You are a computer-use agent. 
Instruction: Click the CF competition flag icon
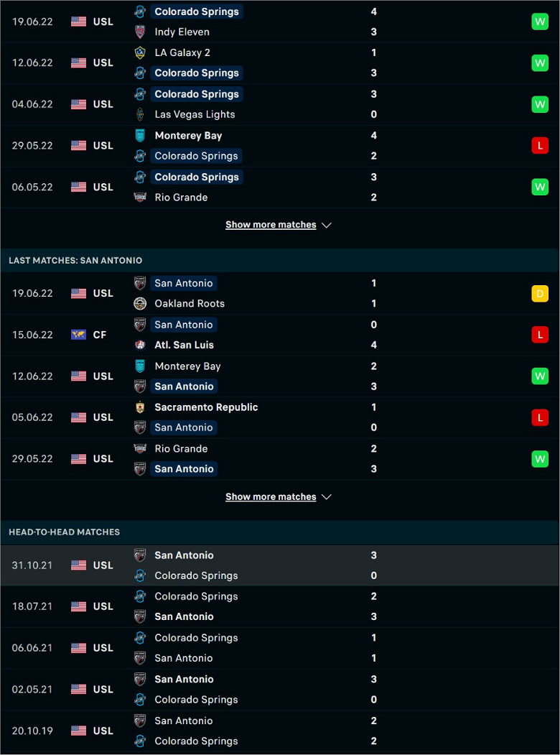click(78, 335)
